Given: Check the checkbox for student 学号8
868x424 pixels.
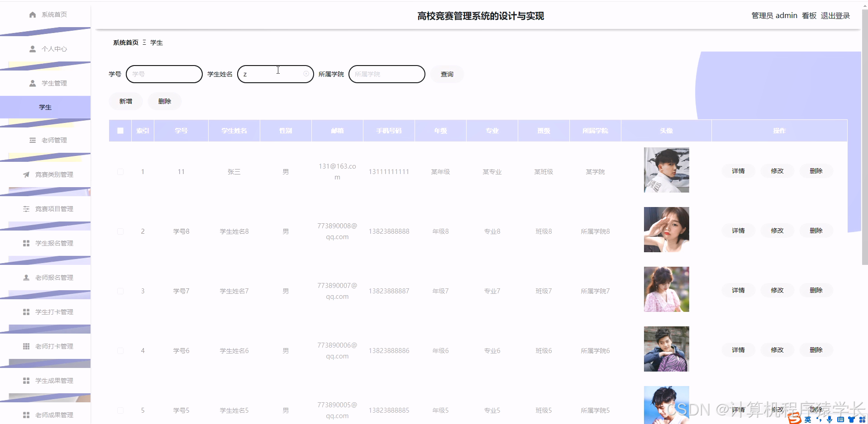Looking at the screenshot, I should tap(120, 231).
